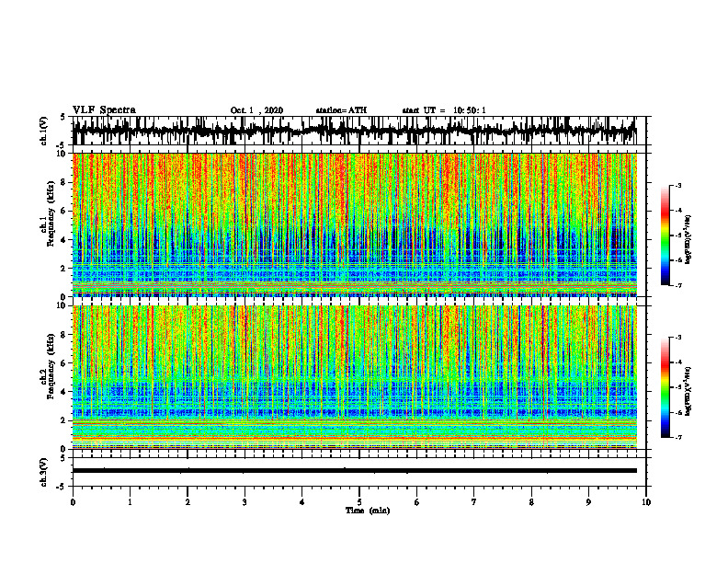The height and width of the screenshot is (563, 728).
Task: Click the time axis tick label "7"
Action: [x=474, y=502]
